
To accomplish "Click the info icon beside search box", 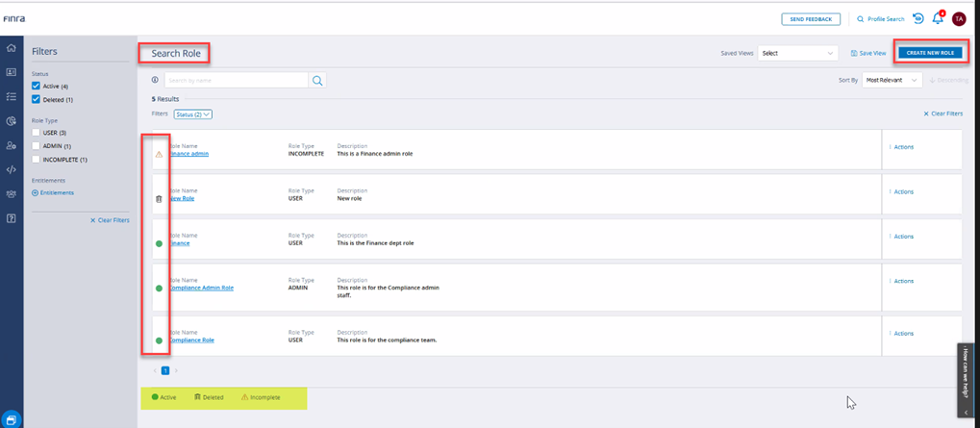I will (155, 81).
